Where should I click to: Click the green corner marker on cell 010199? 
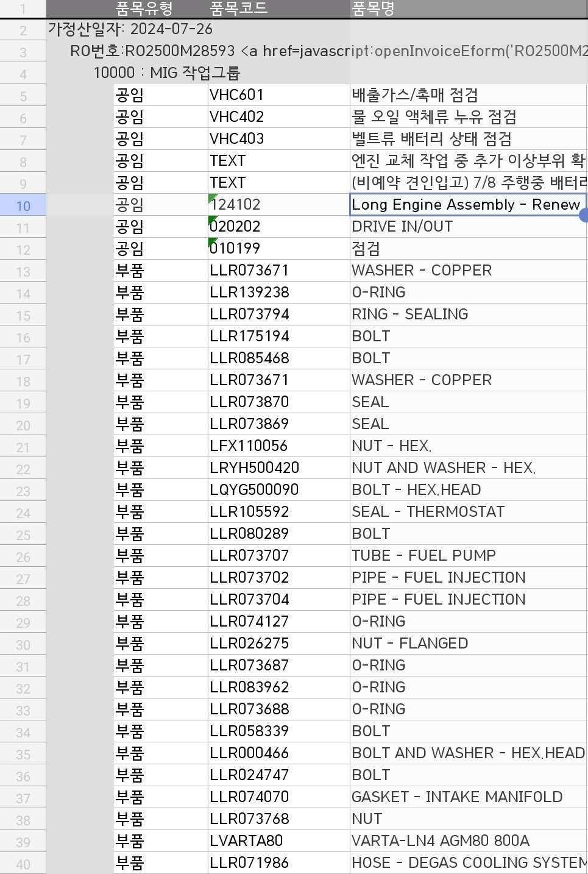pos(212,241)
